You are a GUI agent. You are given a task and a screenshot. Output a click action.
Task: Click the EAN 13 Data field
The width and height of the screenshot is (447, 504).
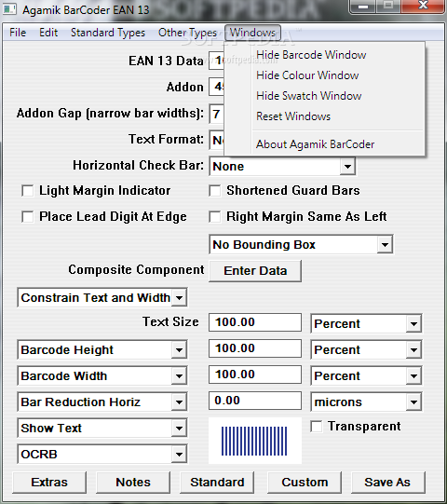tap(217, 61)
